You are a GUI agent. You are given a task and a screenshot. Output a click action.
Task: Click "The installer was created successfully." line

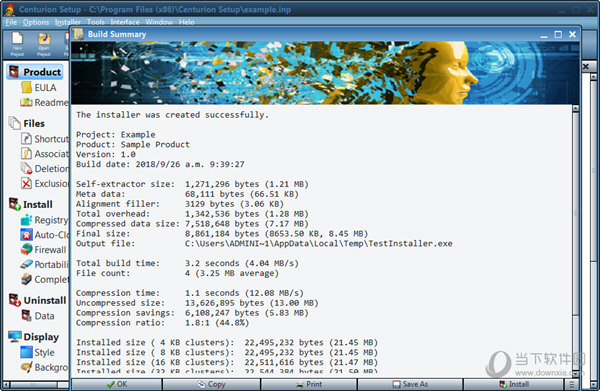(172, 115)
